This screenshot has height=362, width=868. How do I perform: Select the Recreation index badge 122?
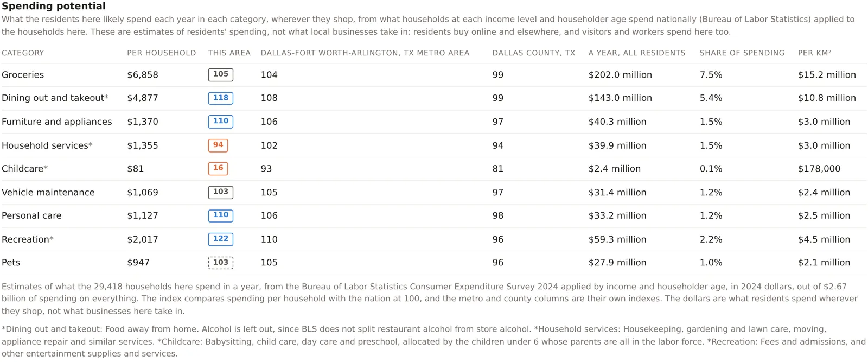220,239
